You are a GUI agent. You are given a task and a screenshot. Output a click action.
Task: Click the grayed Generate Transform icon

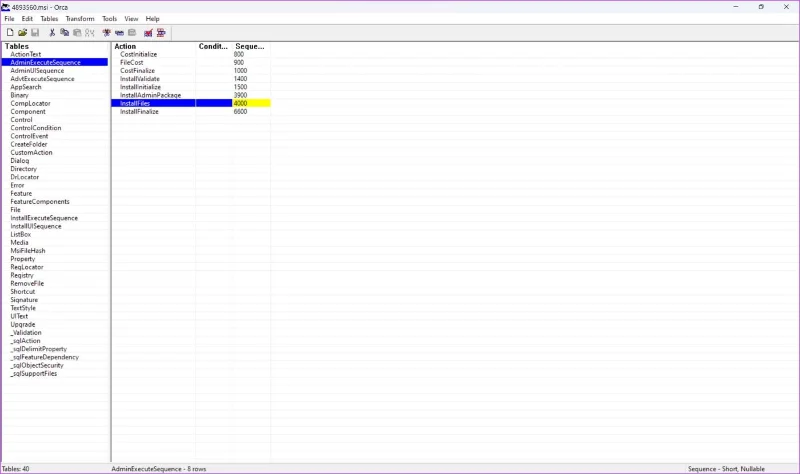pos(132,33)
